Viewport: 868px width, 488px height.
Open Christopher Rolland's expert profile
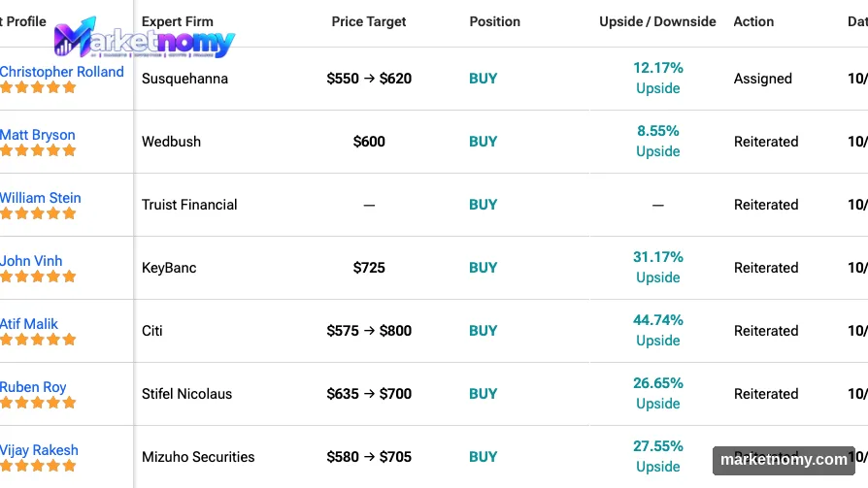(x=61, y=72)
